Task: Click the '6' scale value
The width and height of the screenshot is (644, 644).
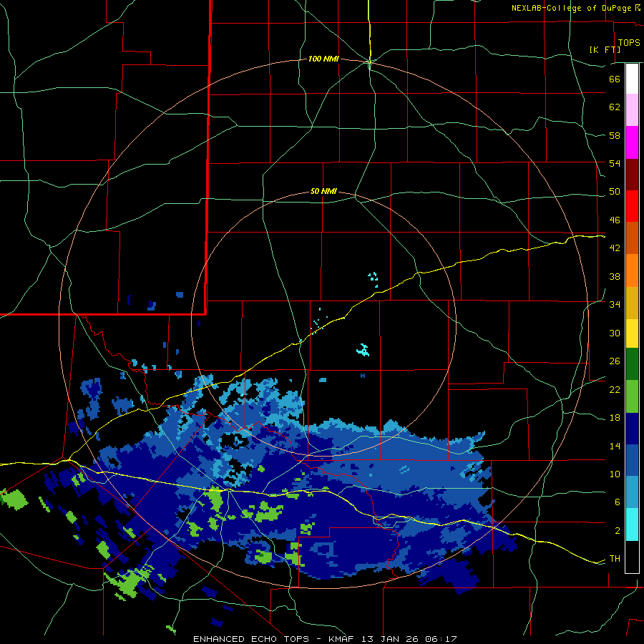Action: tap(618, 502)
